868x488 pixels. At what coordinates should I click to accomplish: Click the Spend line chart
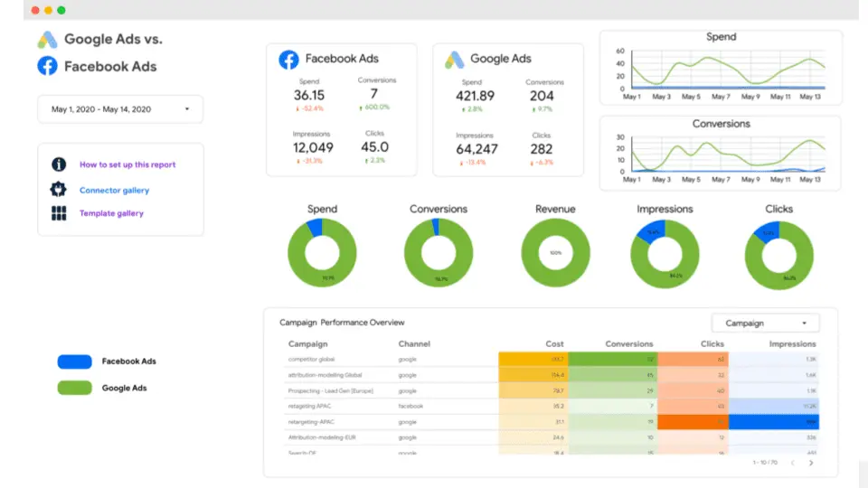tap(721, 68)
